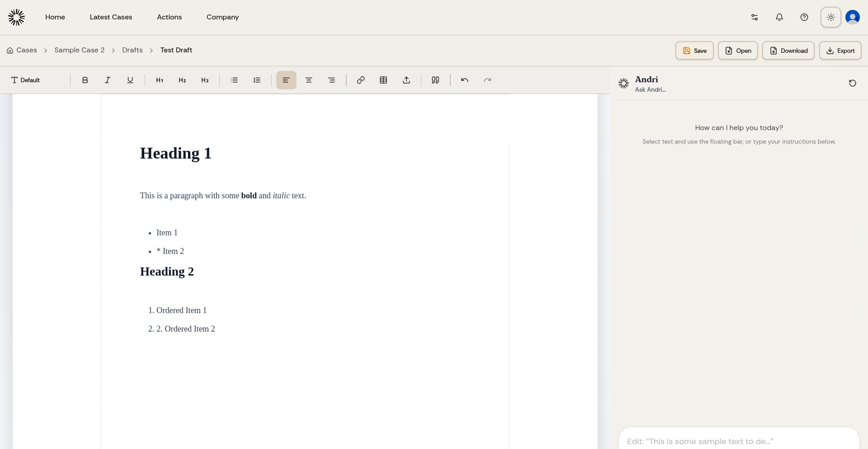Toggle bold formatting in the toolbar
The image size is (868, 449).
[x=85, y=80]
